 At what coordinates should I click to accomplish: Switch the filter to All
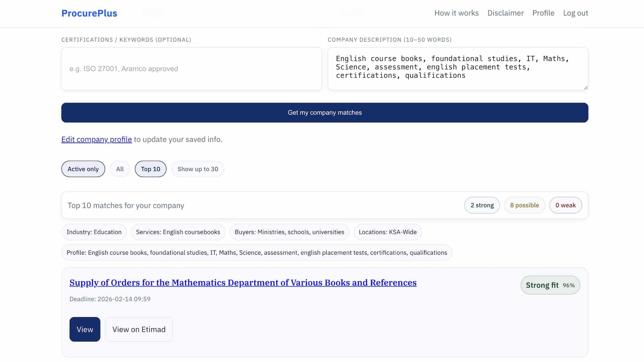pyautogui.click(x=120, y=169)
